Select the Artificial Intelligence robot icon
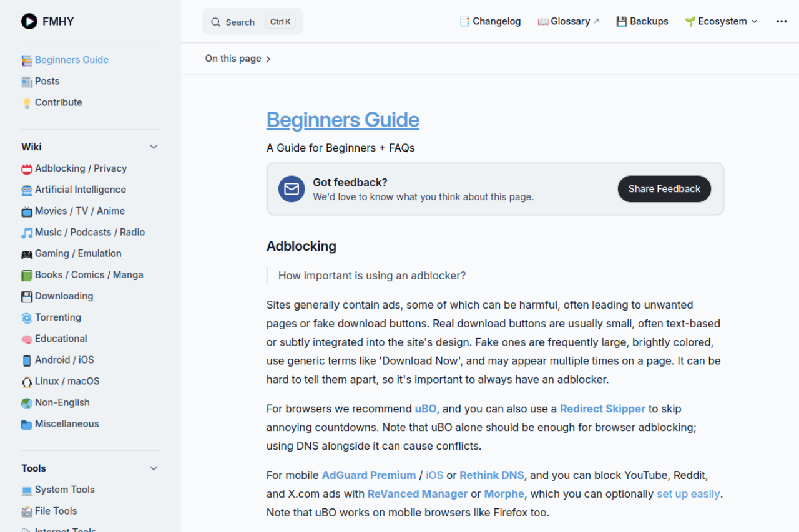 (27, 190)
